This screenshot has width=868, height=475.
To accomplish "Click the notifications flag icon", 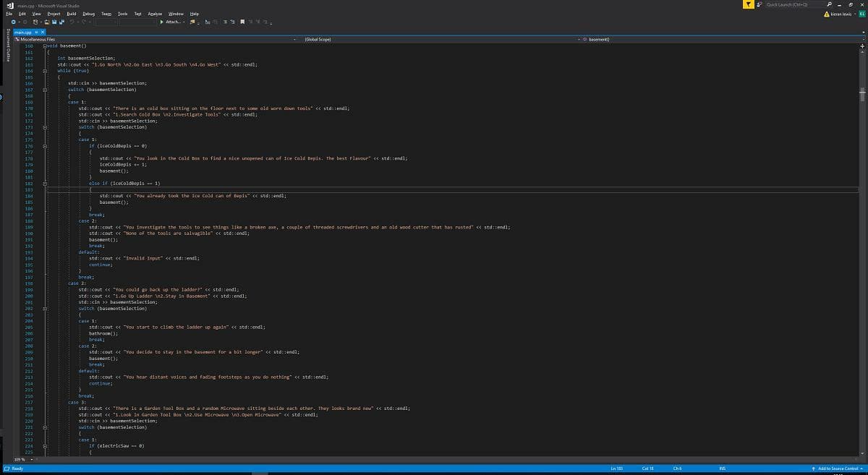I will pos(748,4).
